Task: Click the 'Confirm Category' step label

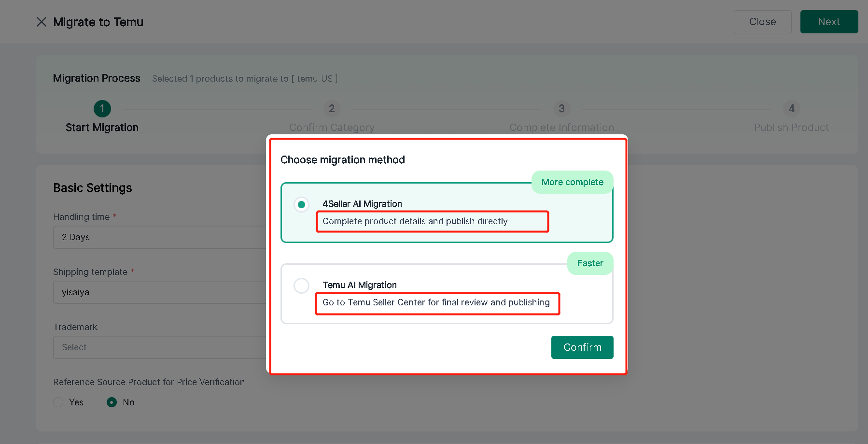Action: pyautogui.click(x=332, y=128)
